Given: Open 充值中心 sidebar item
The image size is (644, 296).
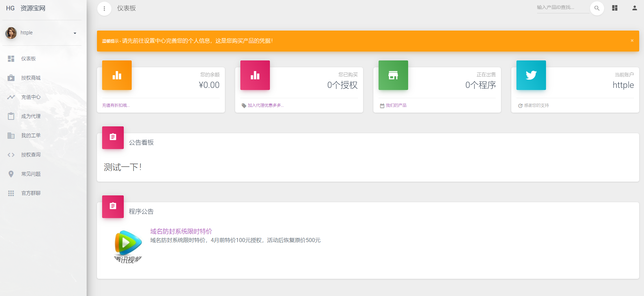Looking at the screenshot, I should [31, 97].
